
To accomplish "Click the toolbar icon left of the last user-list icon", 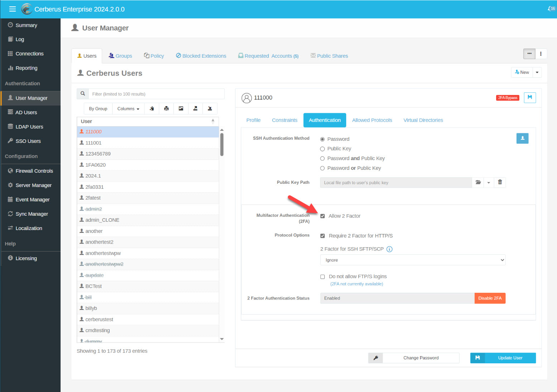I will point(195,109).
